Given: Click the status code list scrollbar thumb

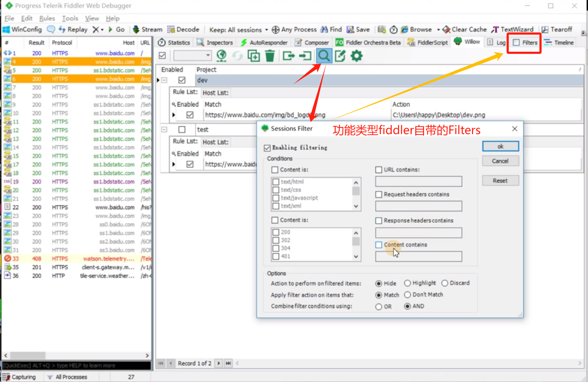Looking at the screenshot, I should [356, 241].
